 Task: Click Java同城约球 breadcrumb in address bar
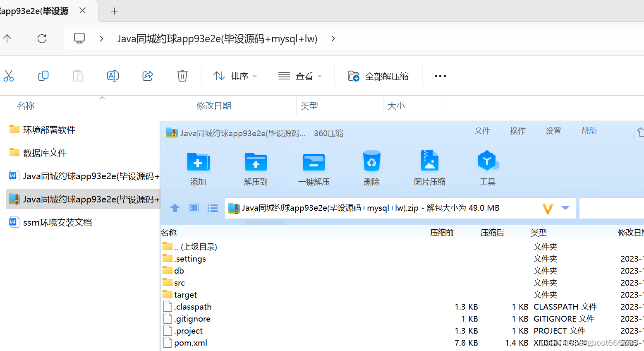tap(217, 39)
